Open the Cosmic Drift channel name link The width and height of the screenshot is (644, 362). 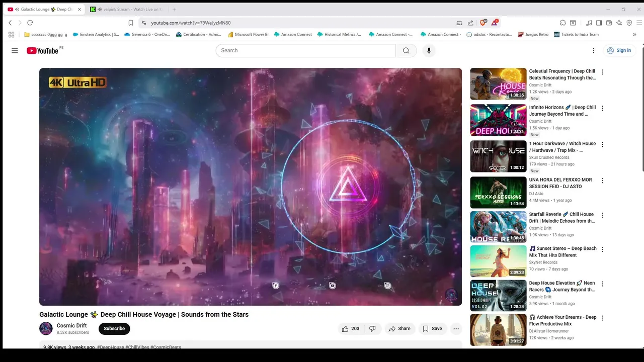(x=72, y=326)
